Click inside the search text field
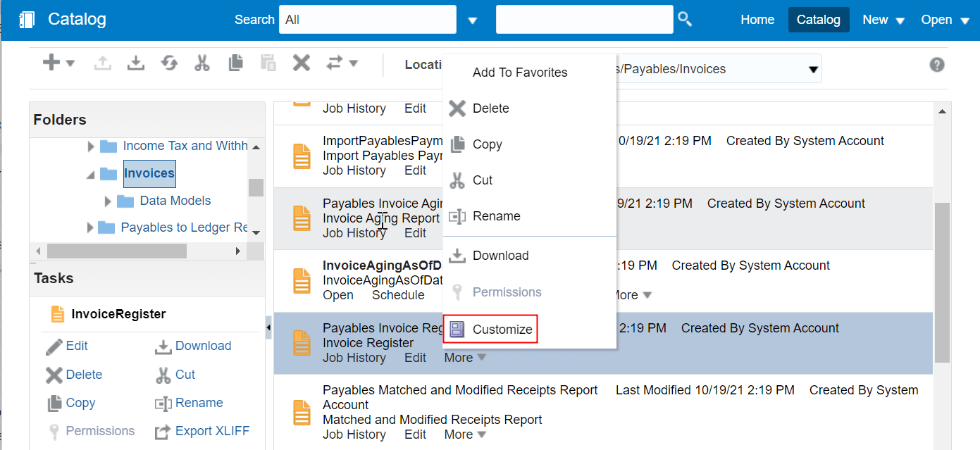This screenshot has width=980, height=450. click(584, 19)
